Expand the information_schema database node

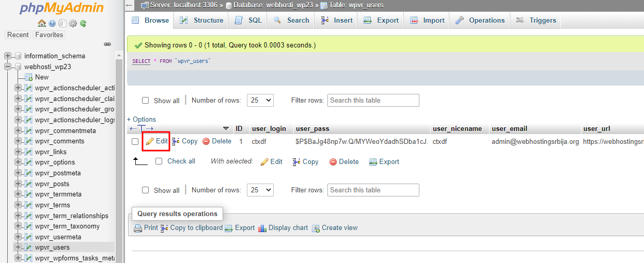8,56
